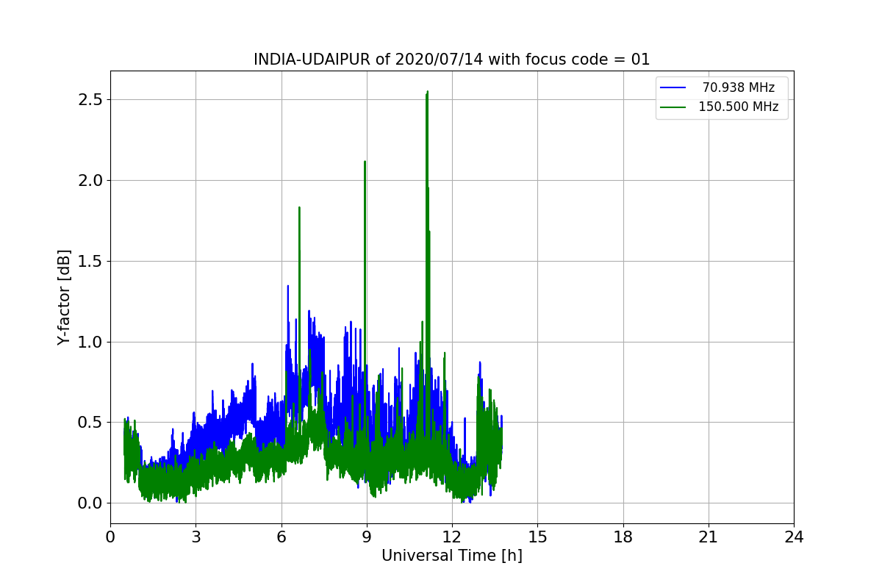882x588 pixels.
Task: Click x-axis tick label '18'
Action: pos(623,537)
